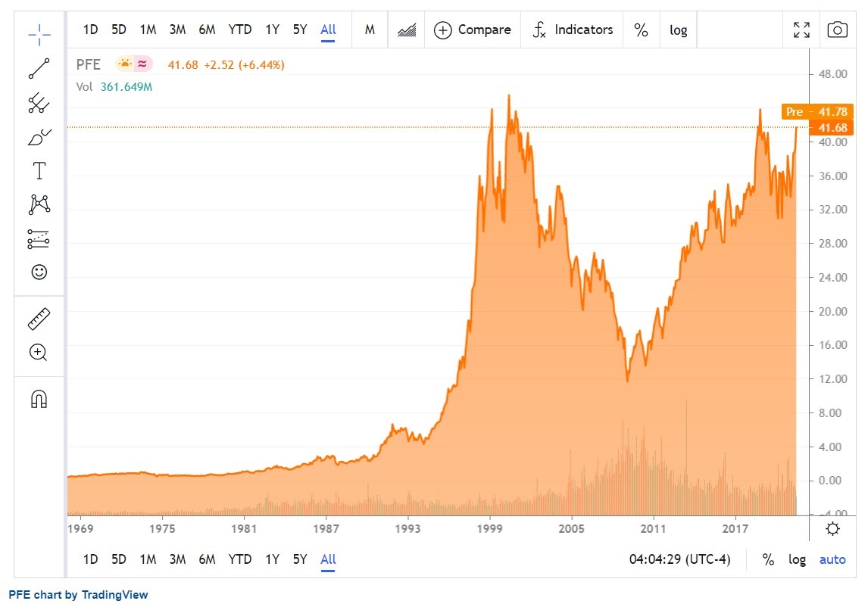Click the 20.00 price axis label
868x607 pixels.
click(x=832, y=312)
